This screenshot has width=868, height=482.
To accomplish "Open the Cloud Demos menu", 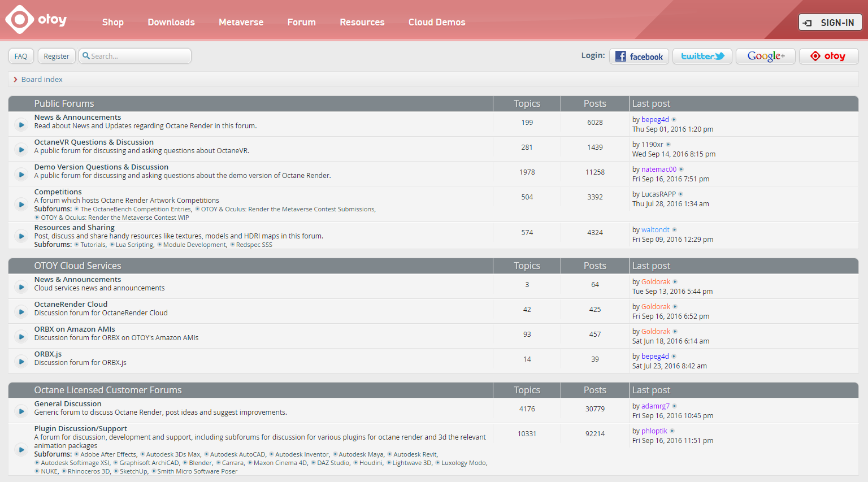I will click(437, 22).
